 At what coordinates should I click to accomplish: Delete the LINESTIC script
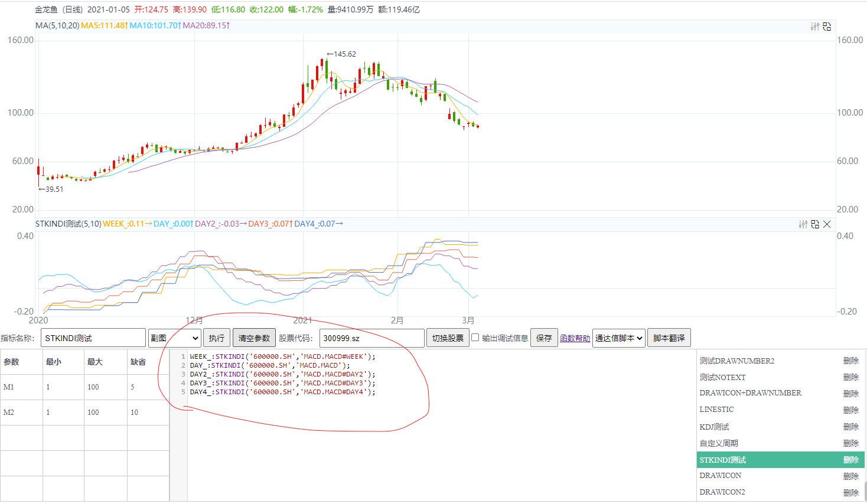[x=851, y=410]
